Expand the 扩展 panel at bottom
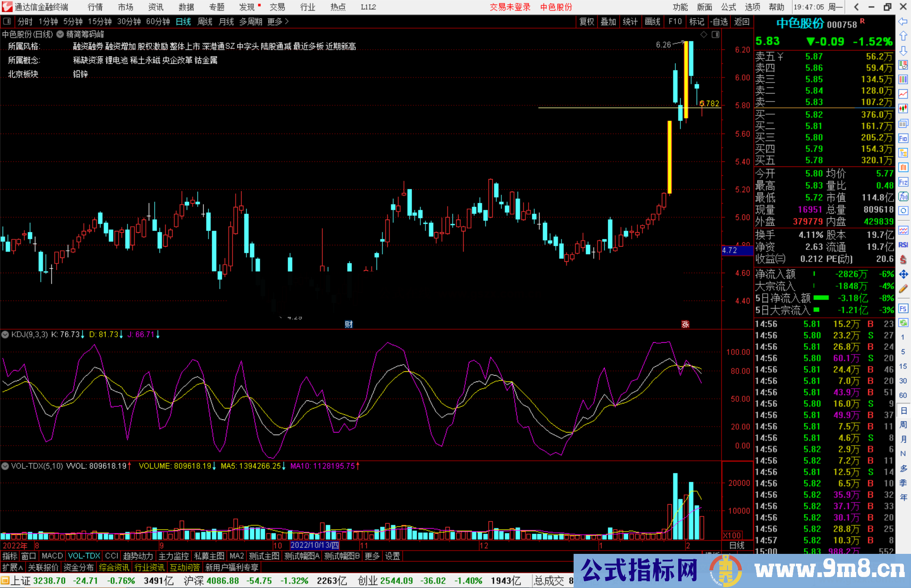911x588 pixels. click(13, 567)
